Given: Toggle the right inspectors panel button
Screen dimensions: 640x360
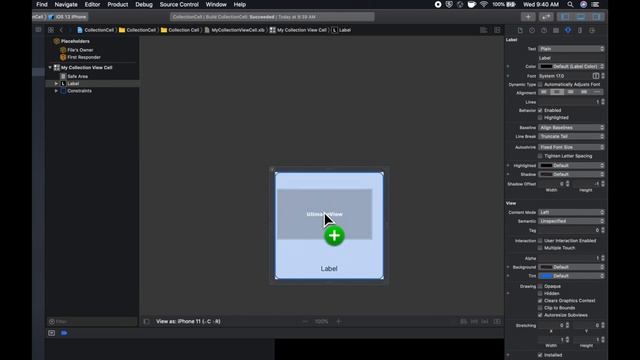Looking at the screenshot, I should [x=596, y=17].
